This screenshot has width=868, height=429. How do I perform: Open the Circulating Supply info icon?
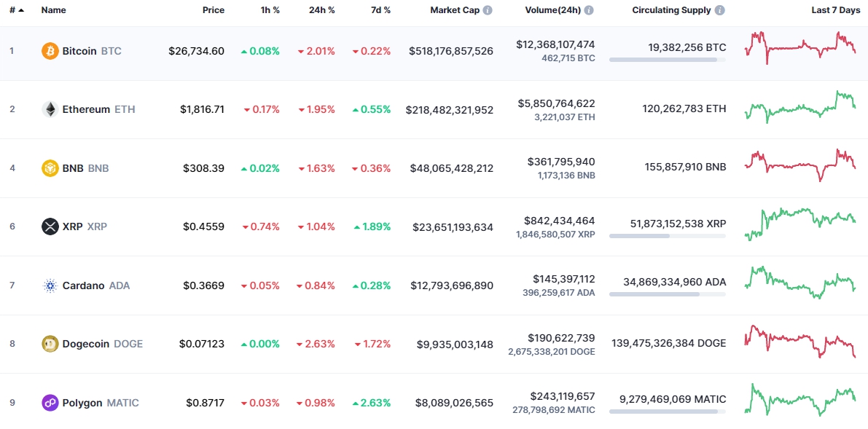pyautogui.click(x=719, y=10)
